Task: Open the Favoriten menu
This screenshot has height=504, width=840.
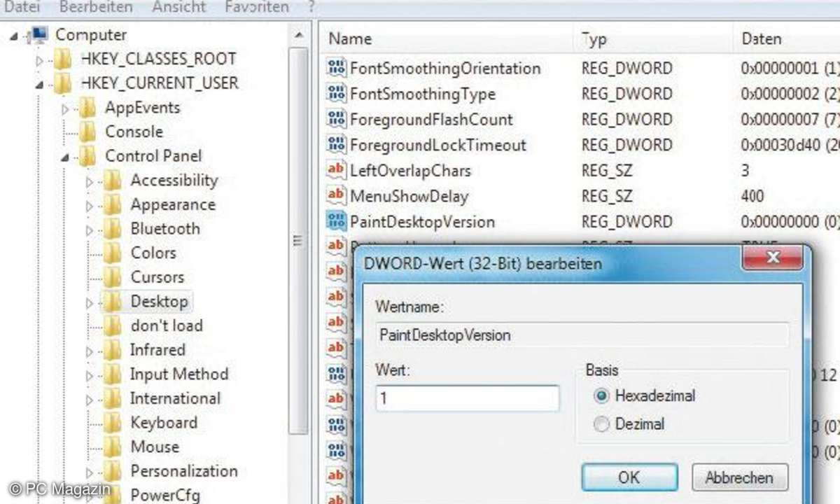Action: click(x=256, y=7)
